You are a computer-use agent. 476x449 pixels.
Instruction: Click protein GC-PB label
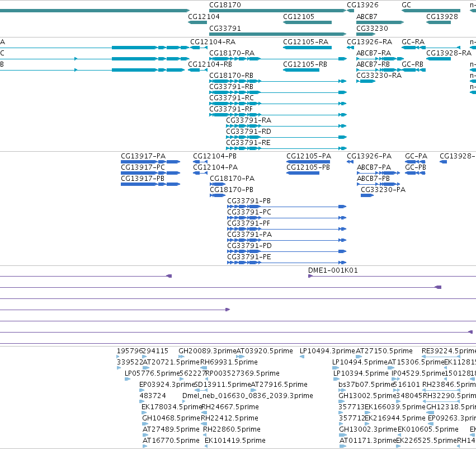pyautogui.click(x=416, y=167)
